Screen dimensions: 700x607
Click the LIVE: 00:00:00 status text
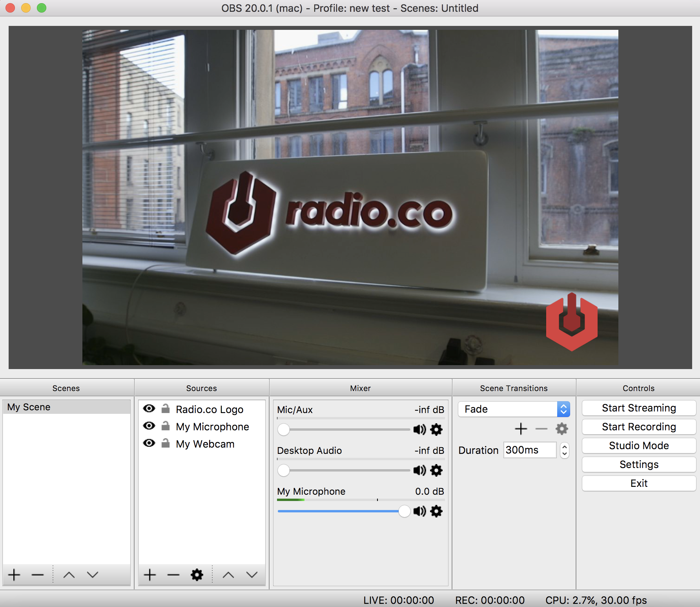pos(399,600)
